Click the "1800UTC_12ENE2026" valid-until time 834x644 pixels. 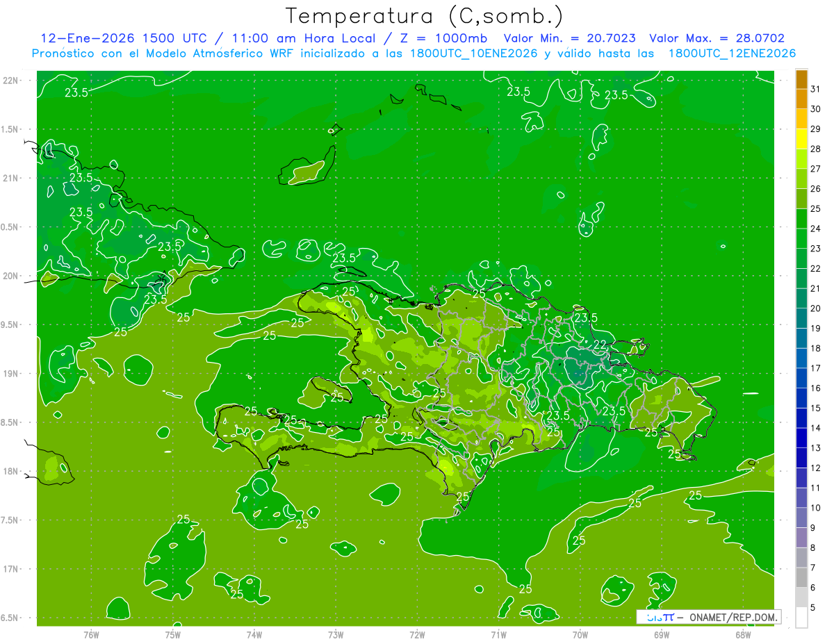pyautogui.click(x=732, y=53)
